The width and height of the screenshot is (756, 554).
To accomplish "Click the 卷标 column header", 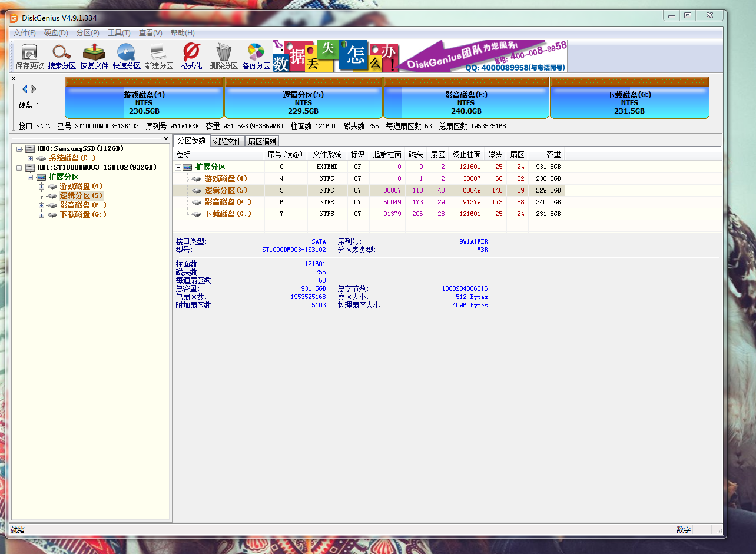I will (x=218, y=154).
